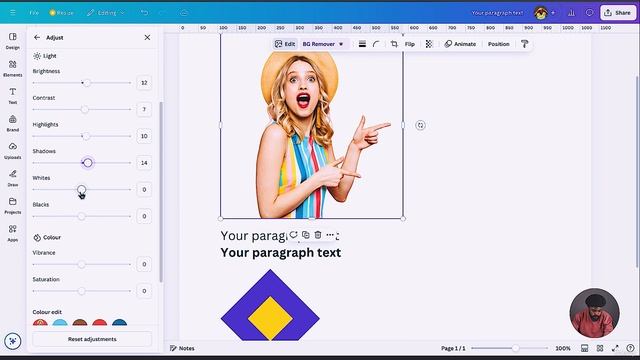Select the brown colour edit swatch
The image size is (640, 360).
click(80, 322)
